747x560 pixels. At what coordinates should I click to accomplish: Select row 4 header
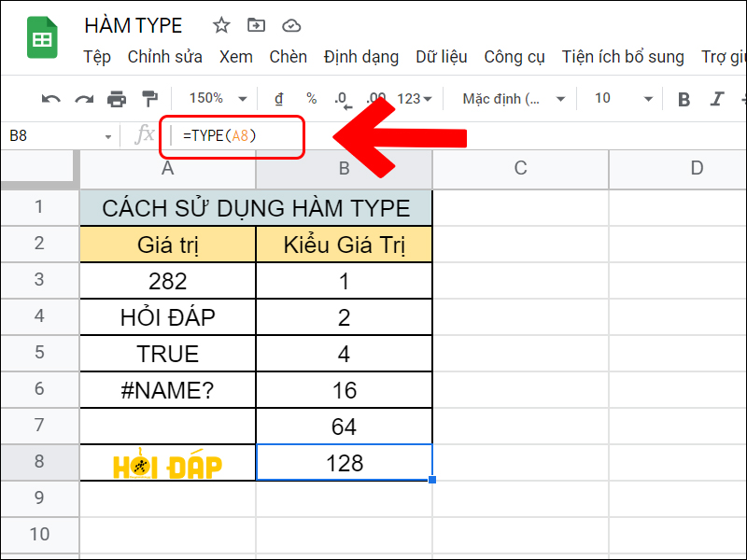click(39, 316)
